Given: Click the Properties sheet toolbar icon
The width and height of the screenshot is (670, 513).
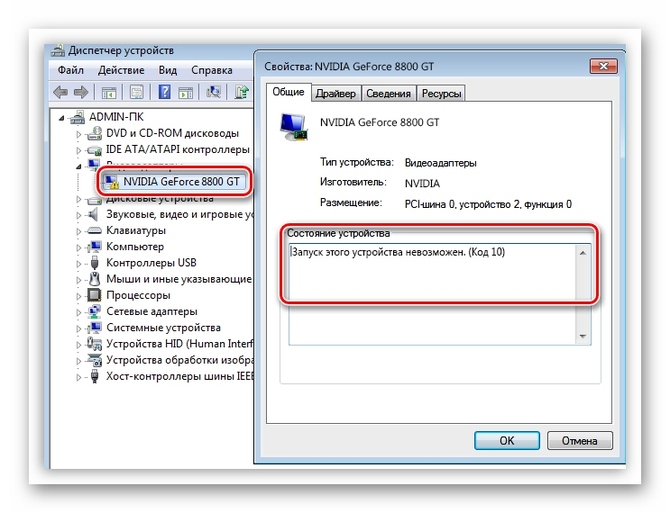Looking at the screenshot, I should coord(137,92).
